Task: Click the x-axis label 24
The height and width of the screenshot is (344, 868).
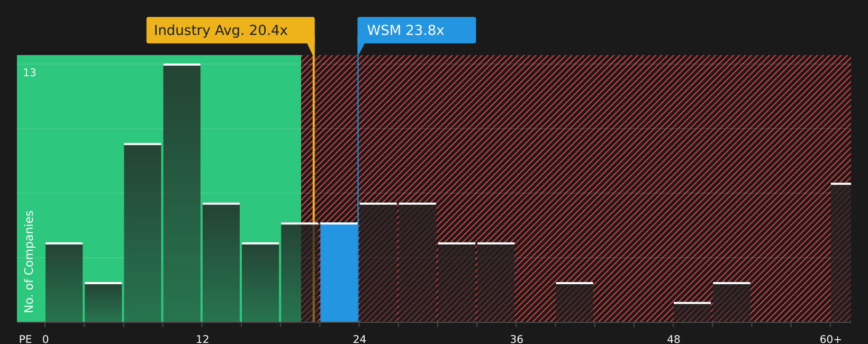Action: 359,339
